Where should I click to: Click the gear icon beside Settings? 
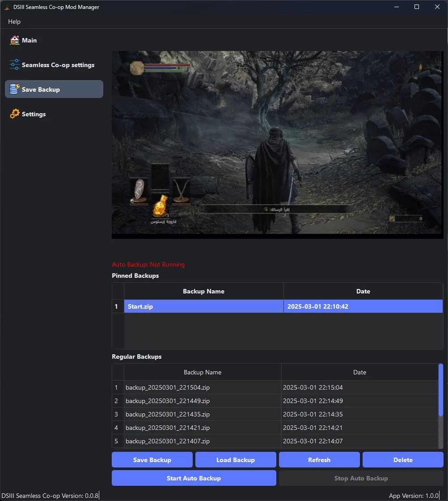(x=15, y=114)
